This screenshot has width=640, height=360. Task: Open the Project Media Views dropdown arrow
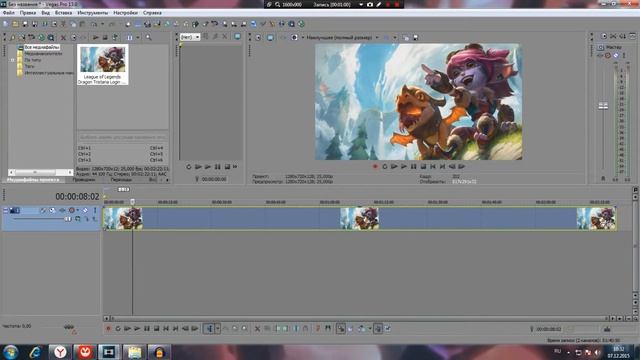tap(138, 38)
